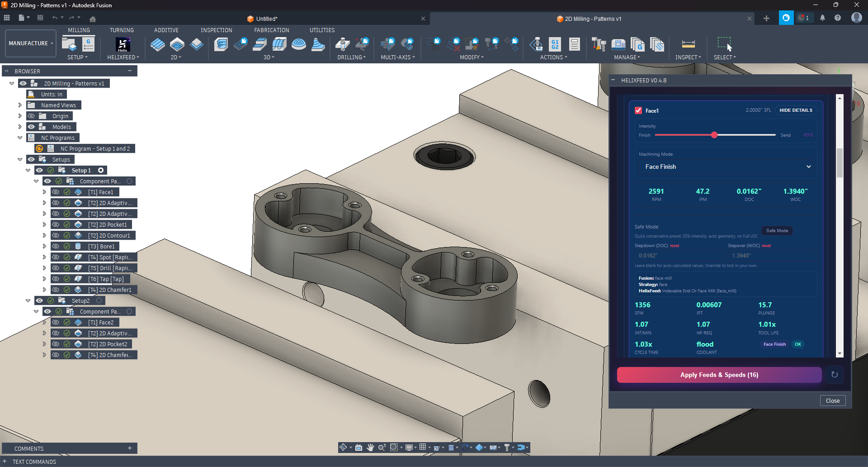Click the Intensity slider handle
Image resolution: width=868 pixels, height=467 pixels.
pyautogui.click(x=714, y=135)
